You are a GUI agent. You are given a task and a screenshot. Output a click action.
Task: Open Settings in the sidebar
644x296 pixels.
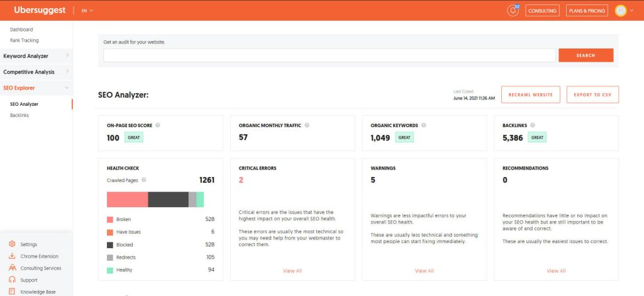[x=29, y=244]
